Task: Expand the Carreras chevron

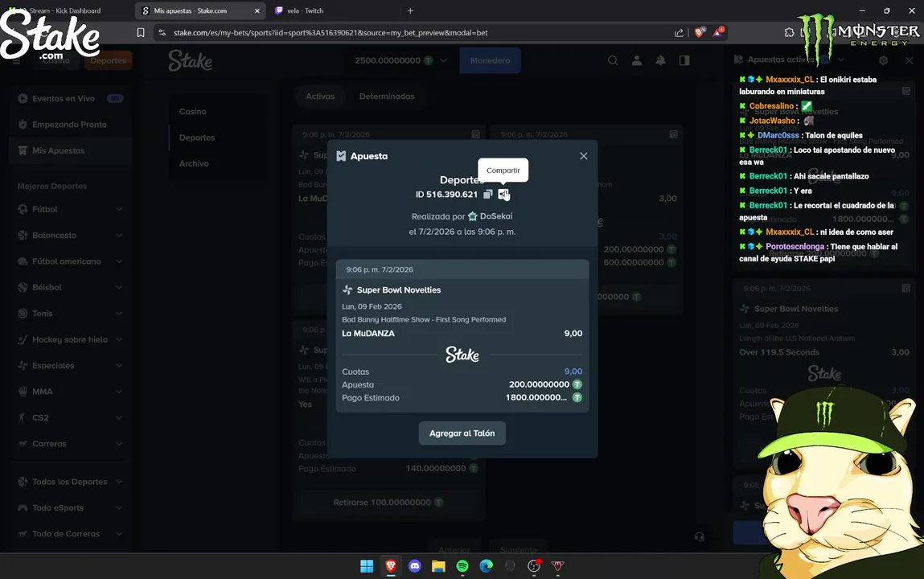Action: coord(119,444)
